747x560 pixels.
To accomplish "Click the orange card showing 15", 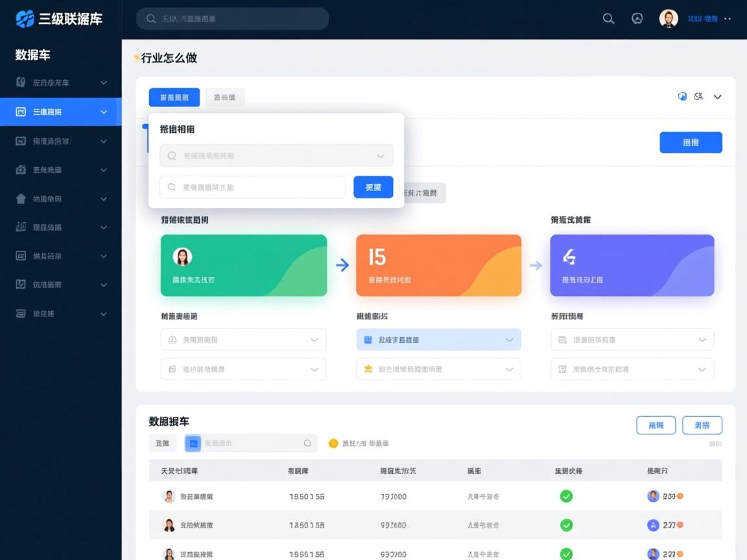I will [438, 265].
